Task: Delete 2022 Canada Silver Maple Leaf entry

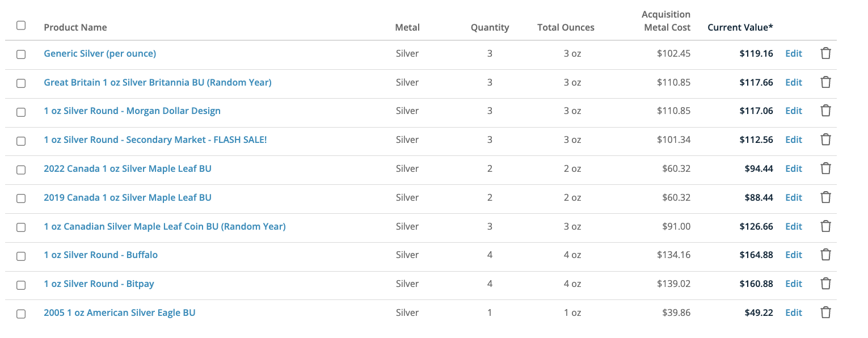Action: tap(826, 168)
